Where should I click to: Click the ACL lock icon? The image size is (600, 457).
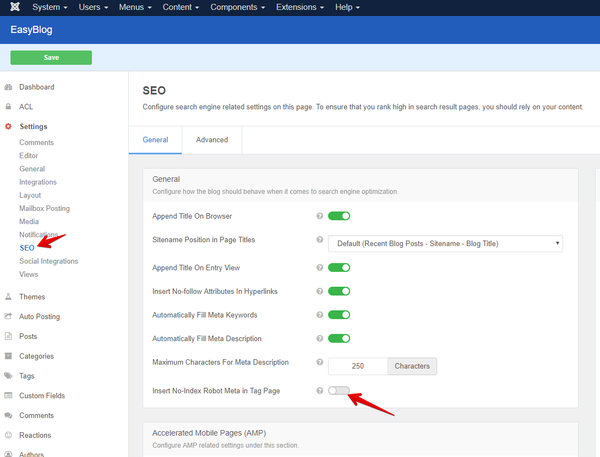click(x=8, y=106)
